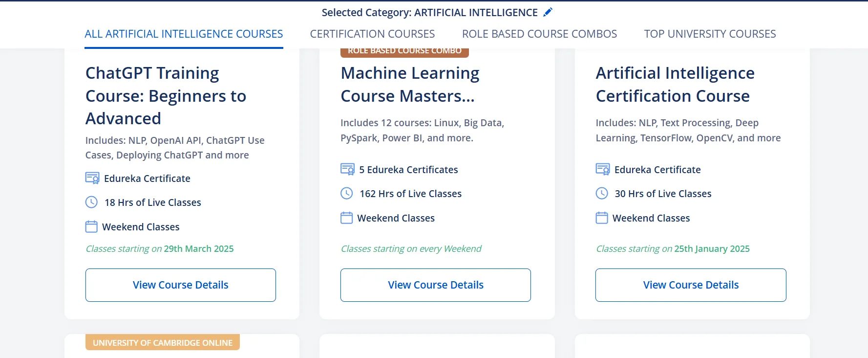Open Role Based Course Combos tab
The width and height of the screenshot is (868, 358).
(x=539, y=34)
